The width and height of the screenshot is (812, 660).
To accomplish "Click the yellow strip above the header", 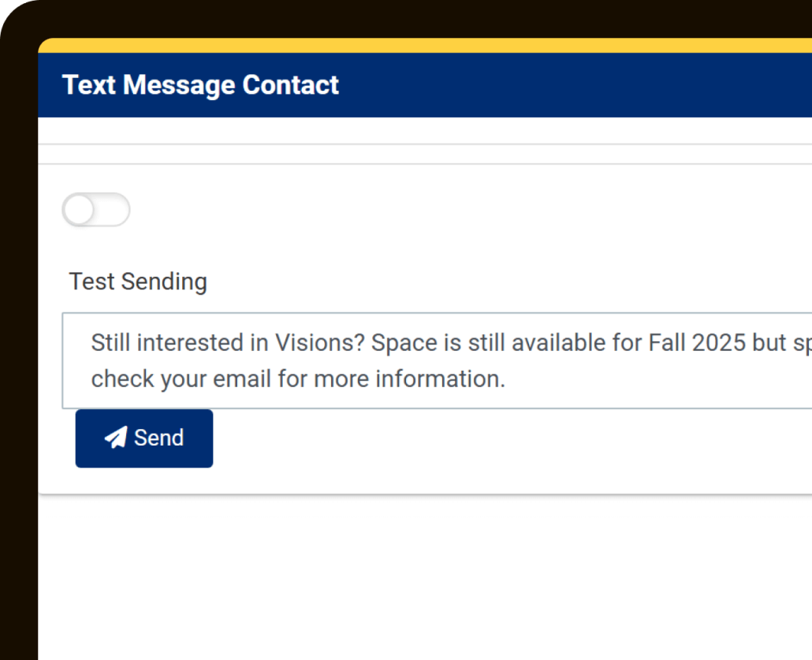I will tap(426, 46).
